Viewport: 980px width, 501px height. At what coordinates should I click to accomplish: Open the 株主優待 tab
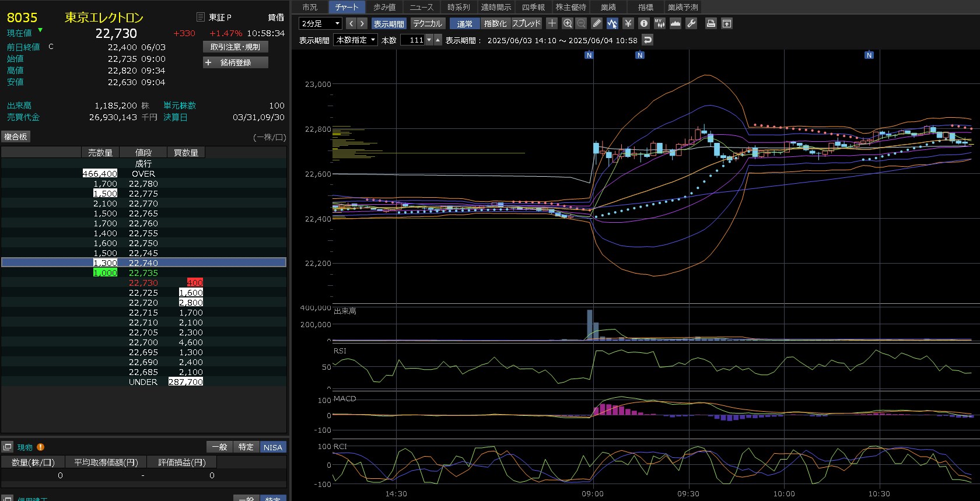coord(570,7)
